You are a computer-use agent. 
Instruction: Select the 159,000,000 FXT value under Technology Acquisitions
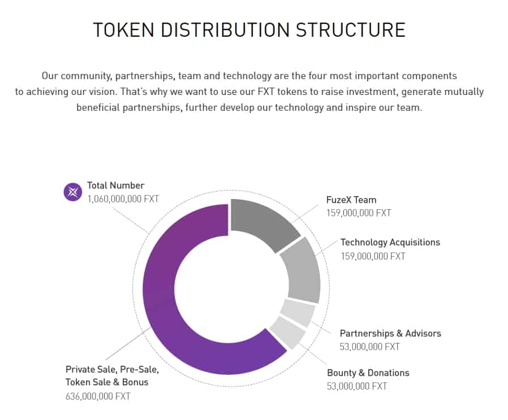(373, 256)
